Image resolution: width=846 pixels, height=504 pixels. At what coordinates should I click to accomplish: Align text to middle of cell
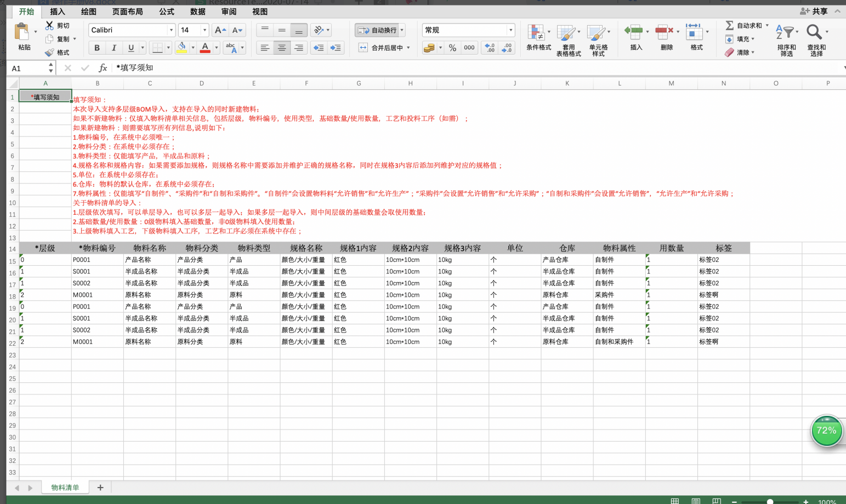coord(282,30)
